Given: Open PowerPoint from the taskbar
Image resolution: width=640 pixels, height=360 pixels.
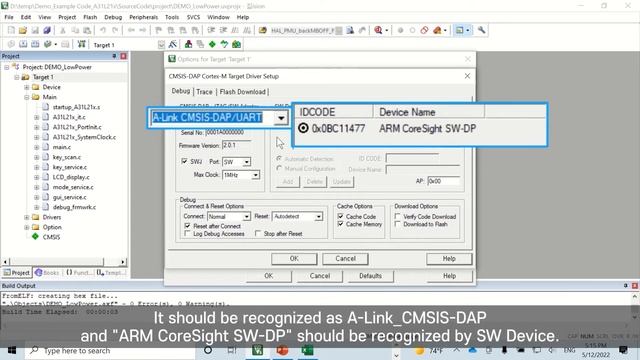Looking at the screenshot, I should [x=282, y=350].
